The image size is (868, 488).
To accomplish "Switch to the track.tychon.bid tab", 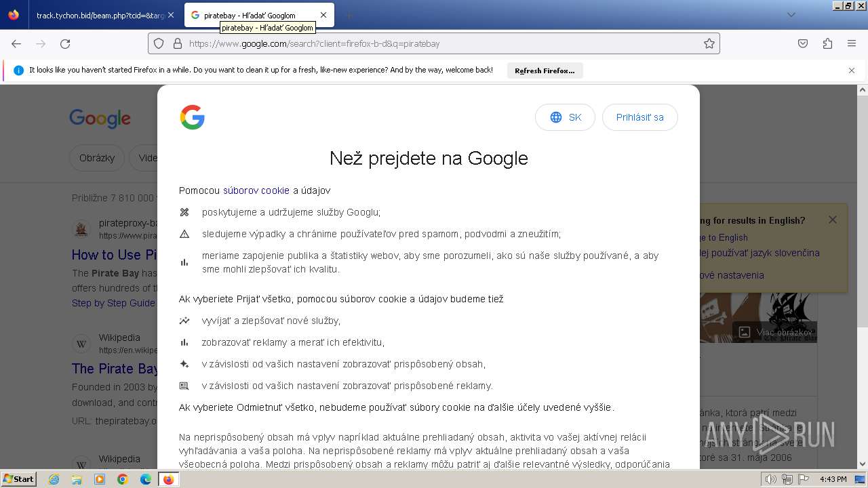I will (x=100, y=15).
